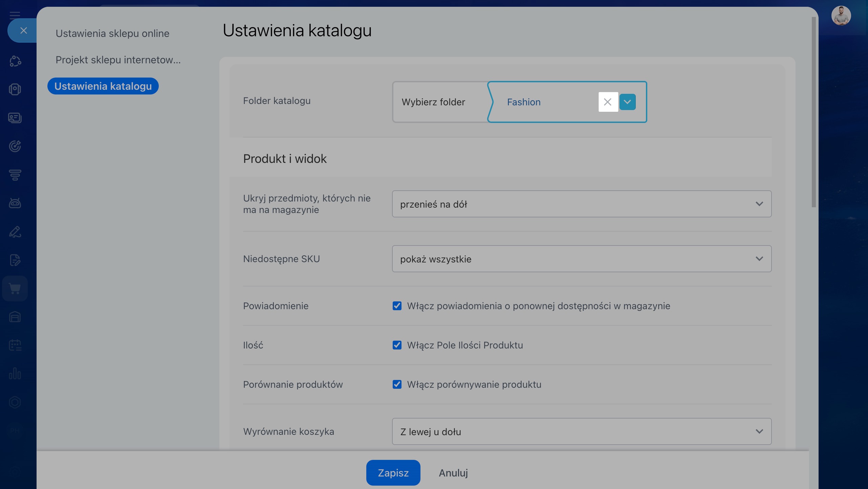Click the shopping cart sidebar icon
868x489 pixels.
[15, 289]
